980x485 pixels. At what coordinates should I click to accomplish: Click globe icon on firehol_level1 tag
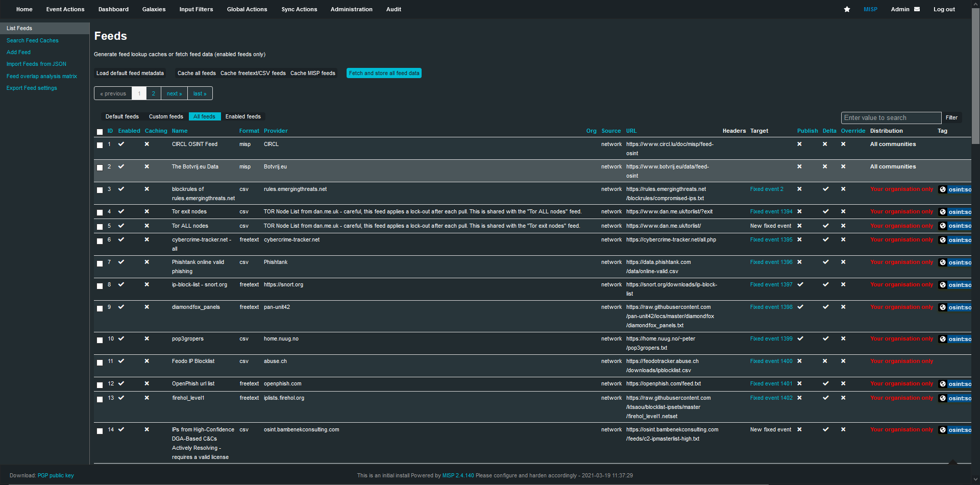point(943,398)
